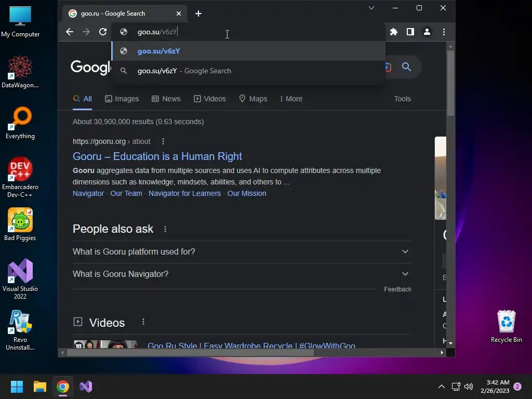The height and width of the screenshot is (399, 532).
Task: Click horizontal scrollbar left arrow
Action: coord(62,353)
